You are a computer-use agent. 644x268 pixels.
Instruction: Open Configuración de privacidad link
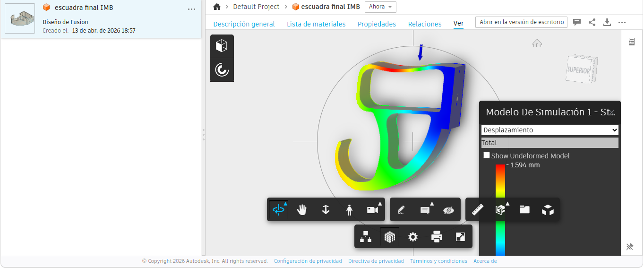pyautogui.click(x=308, y=261)
